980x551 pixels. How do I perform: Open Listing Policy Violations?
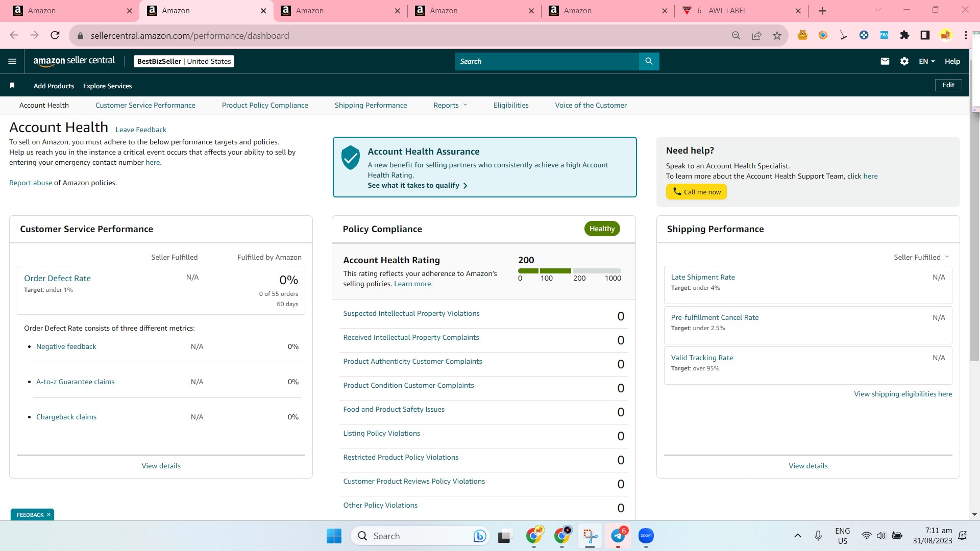[381, 433]
